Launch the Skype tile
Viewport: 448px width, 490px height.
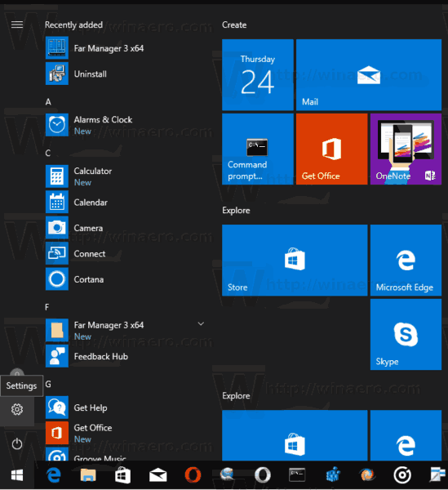406,334
